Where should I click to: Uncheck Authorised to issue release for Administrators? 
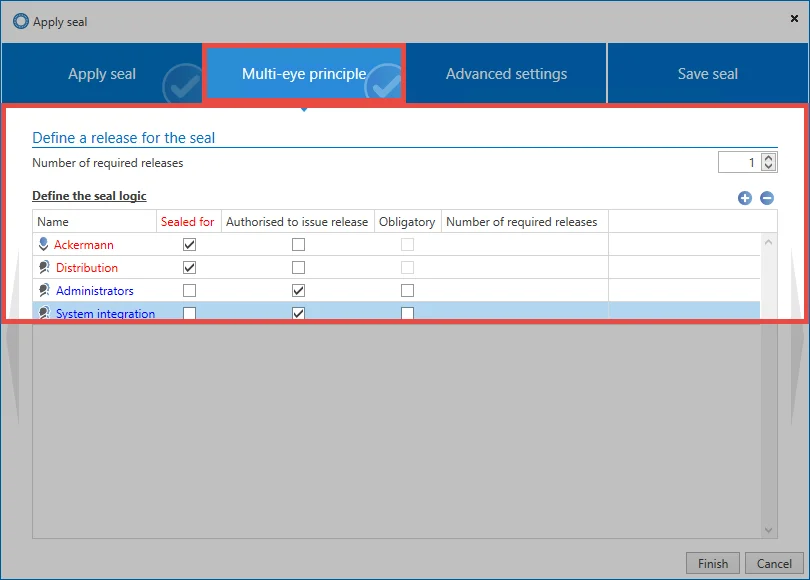coord(299,290)
